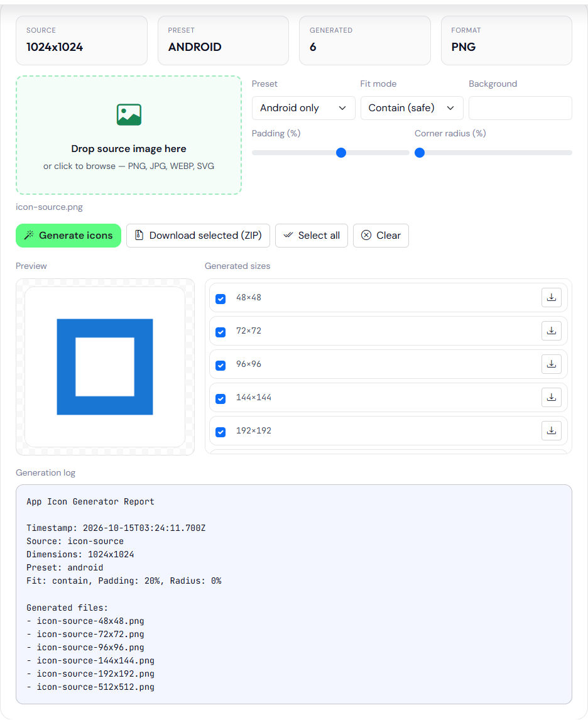Click the image icon in drop zone

coord(129,115)
